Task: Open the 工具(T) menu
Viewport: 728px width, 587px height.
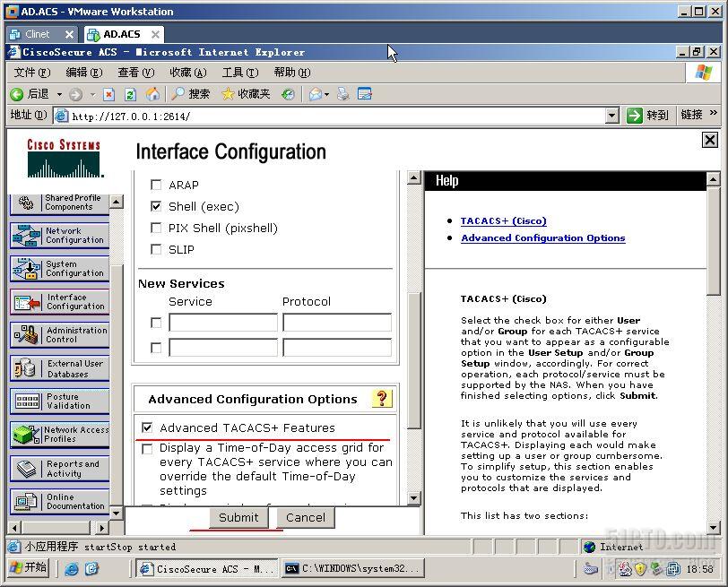Action: click(240, 73)
